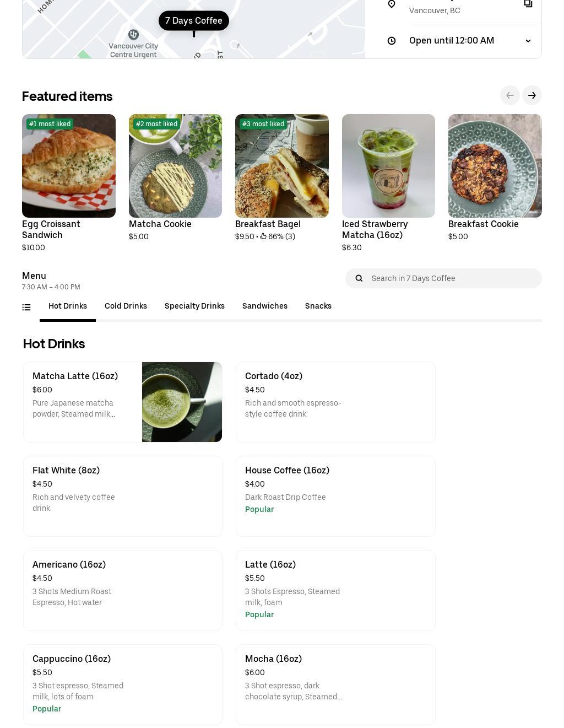The width and height of the screenshot is (564, 728).
Task: Open the Specialty Drinks tab
Action: [194, 306]
